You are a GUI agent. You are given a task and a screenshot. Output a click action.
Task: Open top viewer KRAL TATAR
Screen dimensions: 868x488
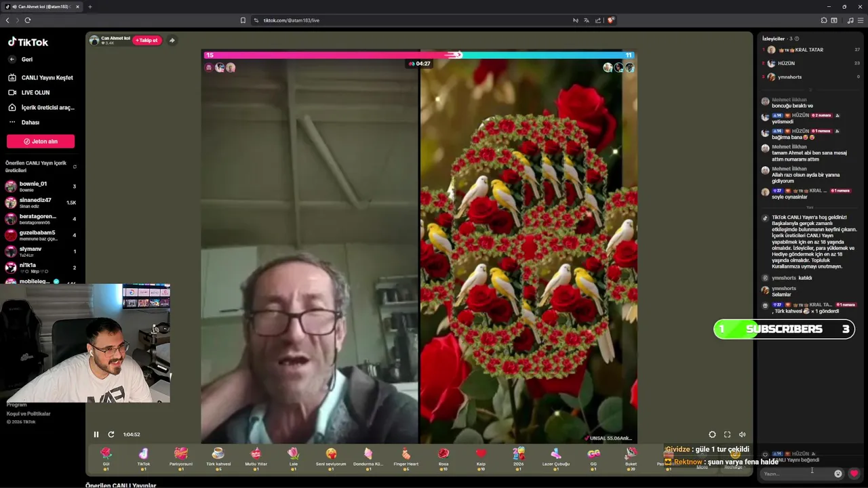coord(810,49)
